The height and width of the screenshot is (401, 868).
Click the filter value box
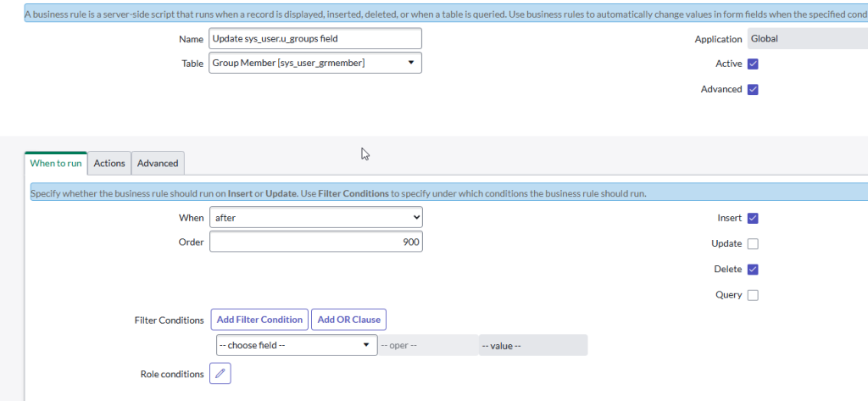pos(532,346)
